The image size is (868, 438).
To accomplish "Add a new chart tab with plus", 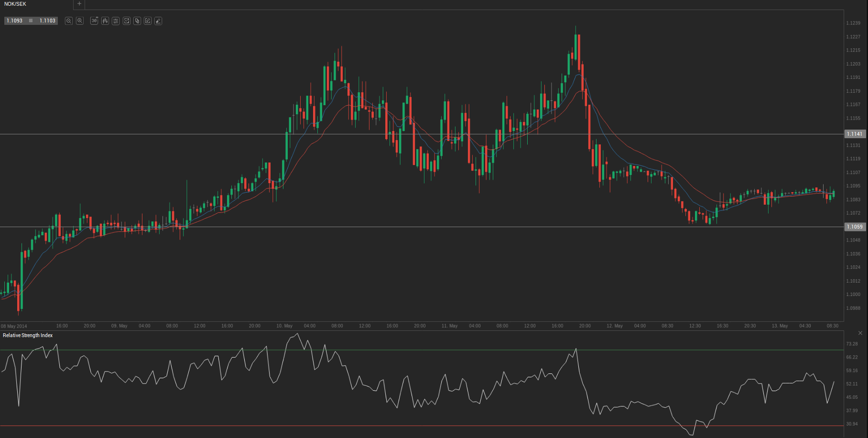I will pyautogui.click(x=79, y=4).
